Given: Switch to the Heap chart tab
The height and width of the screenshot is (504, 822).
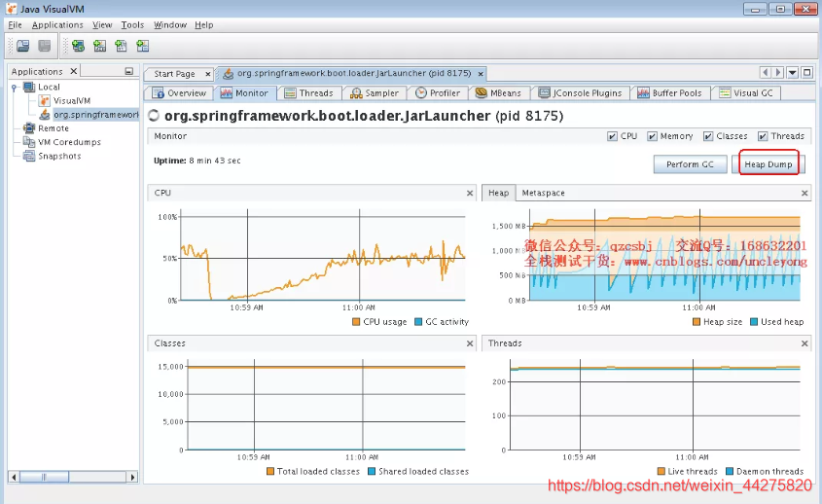Looking at the screenshot, I should [498, 193].
